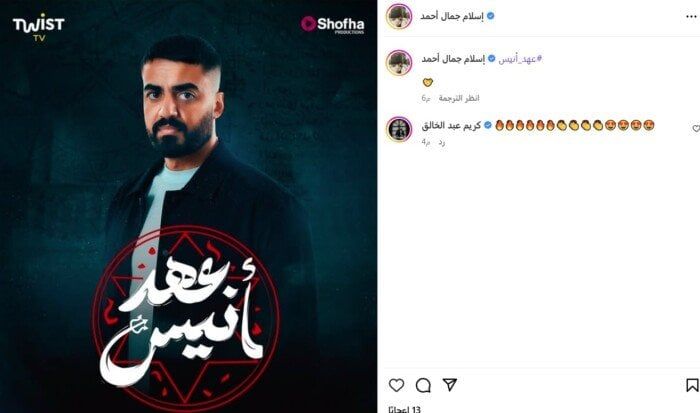Save the post with the bookmark icon

click(692, 385)
